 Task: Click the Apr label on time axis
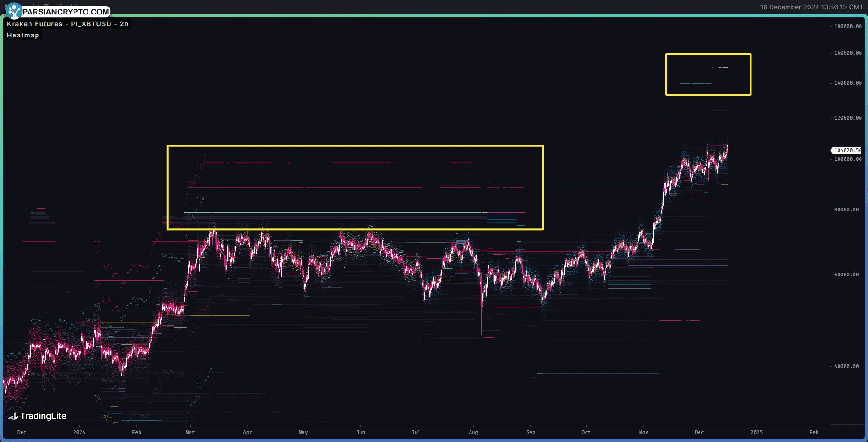point(248,432)
